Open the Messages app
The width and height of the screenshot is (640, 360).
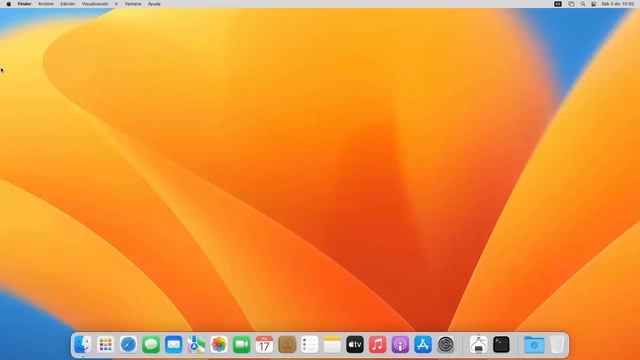pos(151,345)
